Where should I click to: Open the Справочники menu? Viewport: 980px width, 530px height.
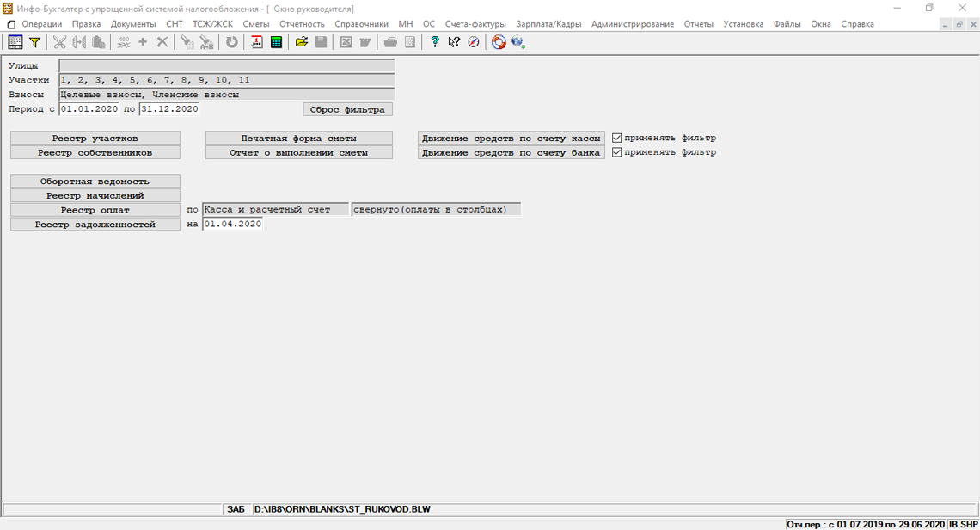coord(361,24)
